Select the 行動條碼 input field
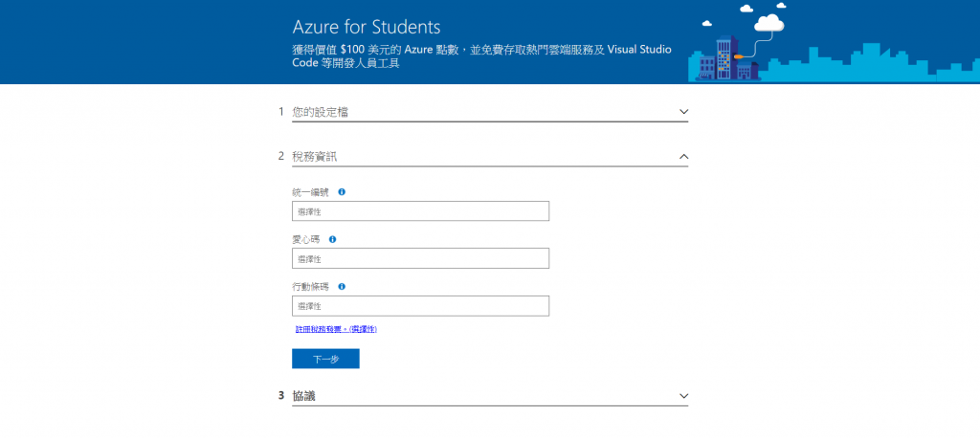 (421, 306)
